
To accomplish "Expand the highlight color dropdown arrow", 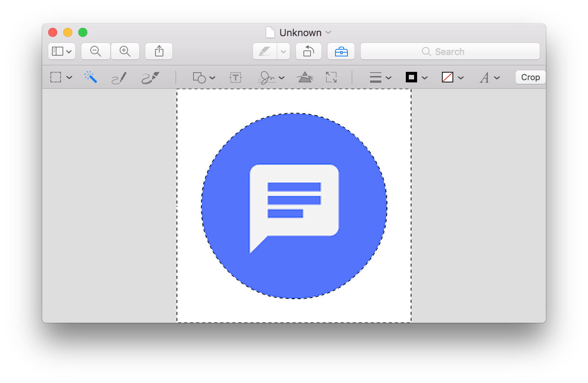I will click(x=283, y=51).
